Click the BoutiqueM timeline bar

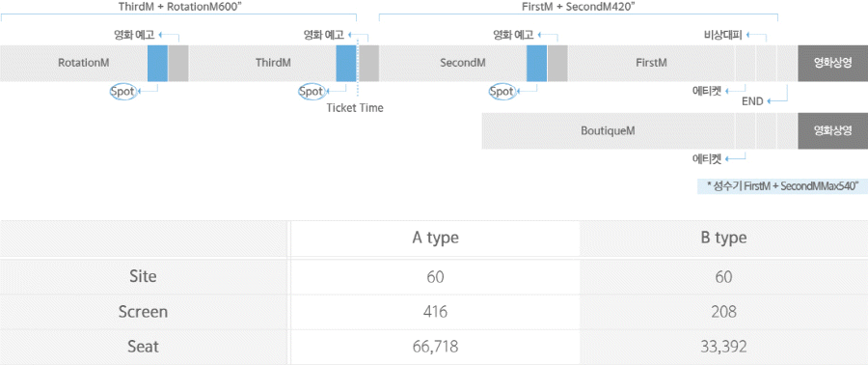608,131
